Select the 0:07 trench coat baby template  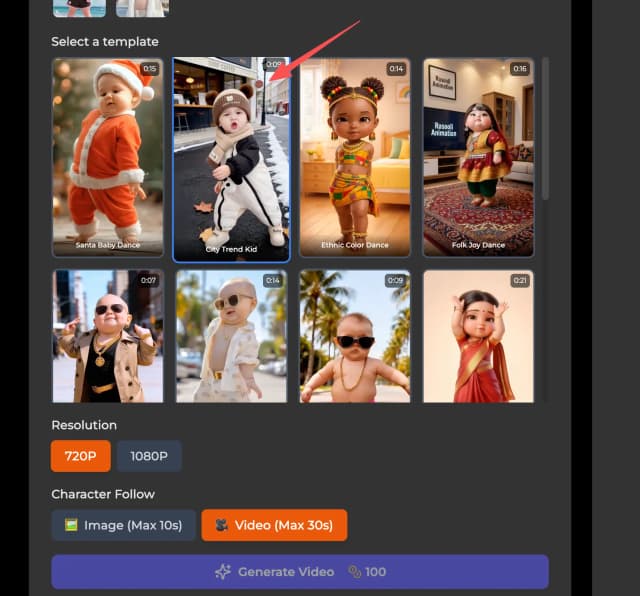coord(108,336)
